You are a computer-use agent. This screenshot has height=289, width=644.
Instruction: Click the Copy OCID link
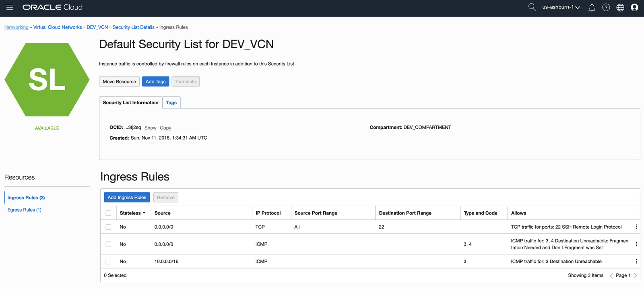coord(165,128)
